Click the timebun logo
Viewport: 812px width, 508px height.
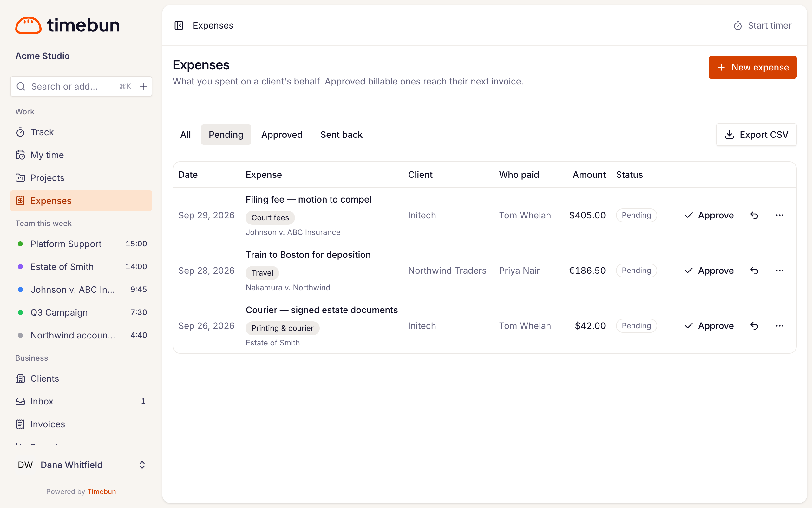(68, 25)
